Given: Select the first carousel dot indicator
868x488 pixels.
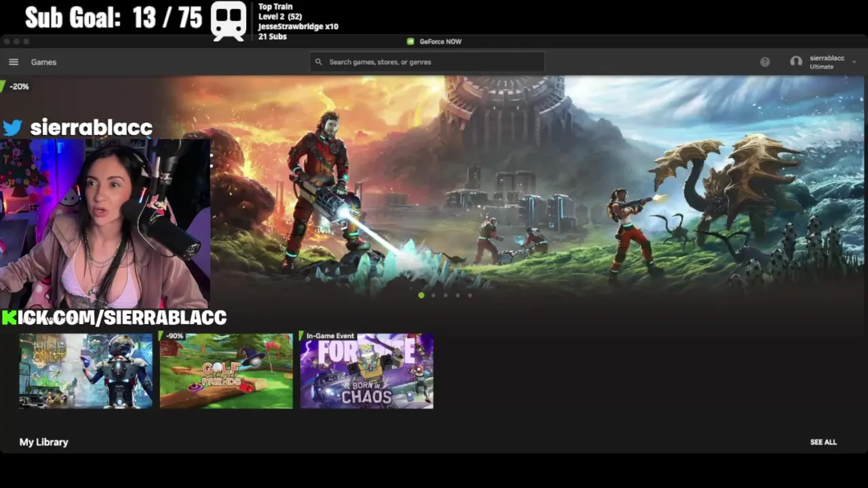Looking at the screenshot, I should (421, 296).
